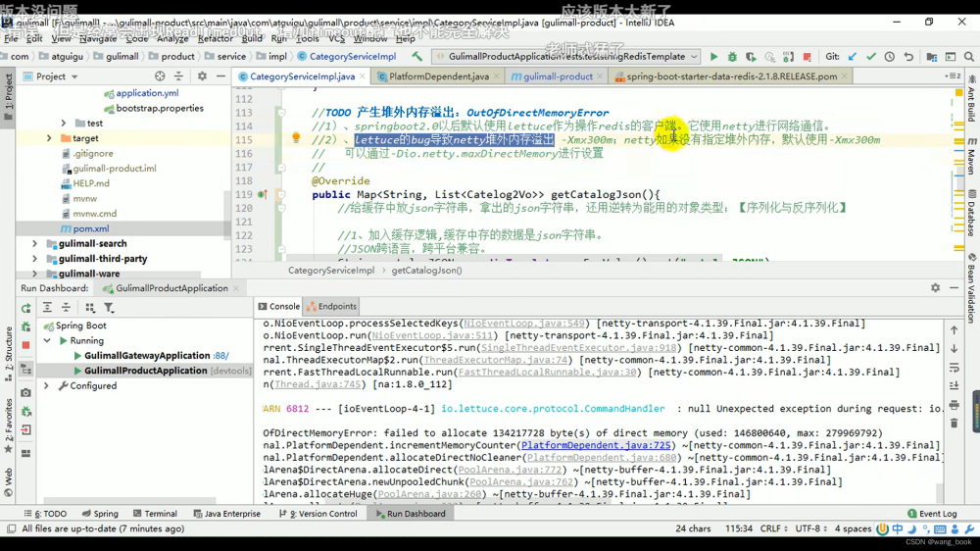Viewport: 980px width, 551px height.
Task: Open the Refactor menu
Action: point(215,39)
